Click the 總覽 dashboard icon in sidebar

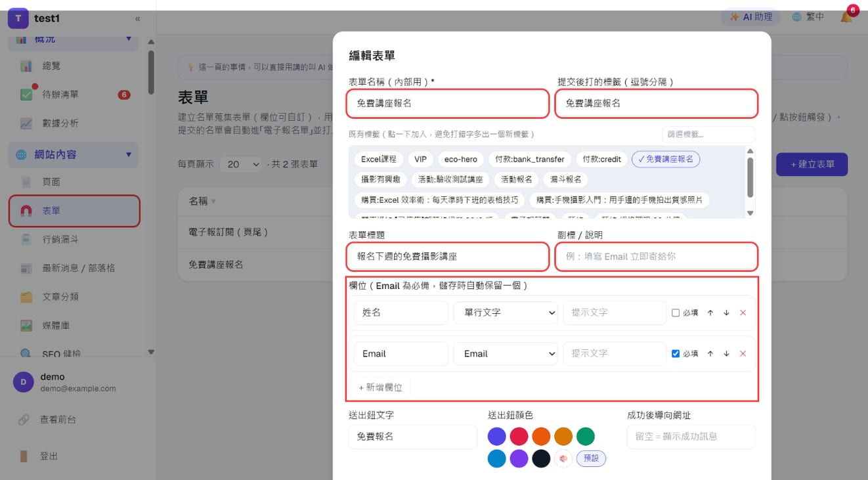pyautogui.click(x=26, y=66)
